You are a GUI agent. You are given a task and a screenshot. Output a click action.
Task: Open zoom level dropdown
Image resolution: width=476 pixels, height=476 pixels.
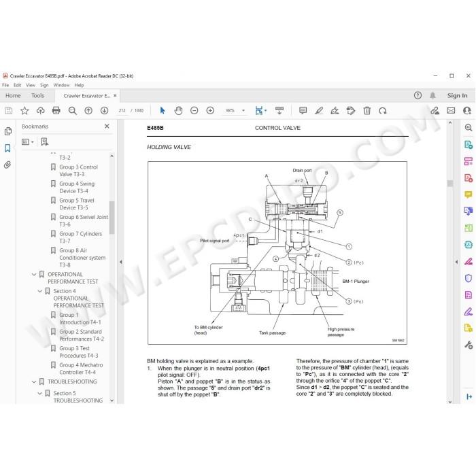pos(243,111)
